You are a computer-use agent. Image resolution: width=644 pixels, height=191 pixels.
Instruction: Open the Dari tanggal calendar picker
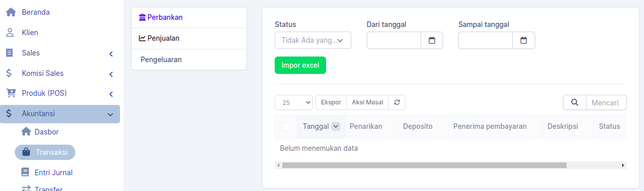coord(432,40)
